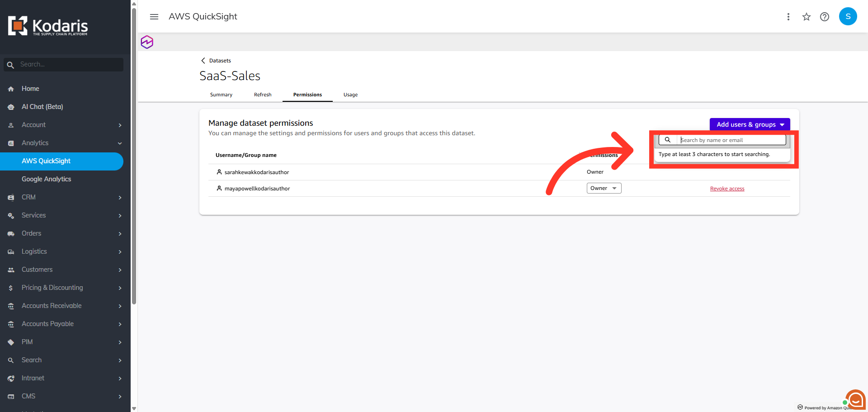Click the Customers people icon
The width and height of the screenshot is (868, 412).
pos(11,270)
